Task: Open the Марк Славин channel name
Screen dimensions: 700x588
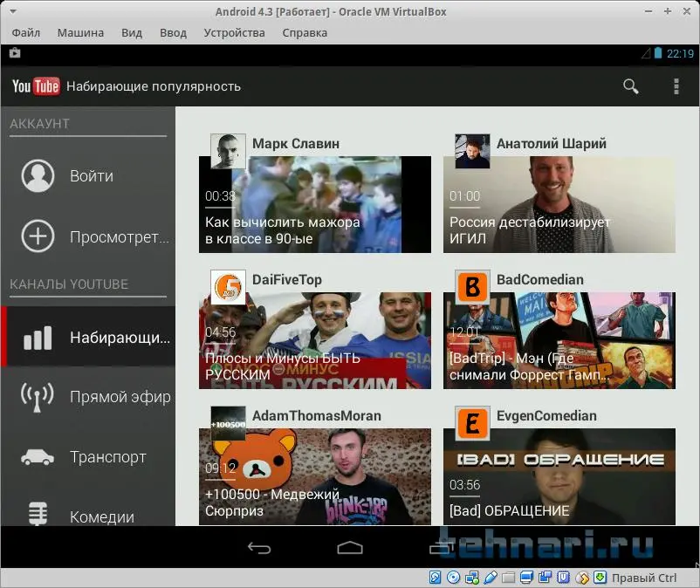Action: pyautogui.click(x=296, y=143)
